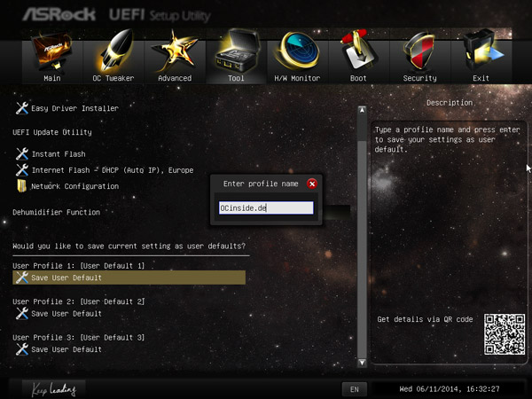The height and width of the screenshot is (399, 532).
Task: Click wrench icon under User Profile 3
Action: pyautogui.click(x=22, y=349)
